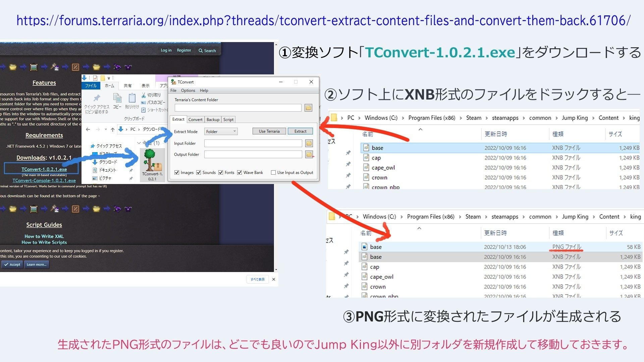Open the Explorer 表示 ribbon tab
The height and width of the screenshot is (362, 644).
coord(146,86)
